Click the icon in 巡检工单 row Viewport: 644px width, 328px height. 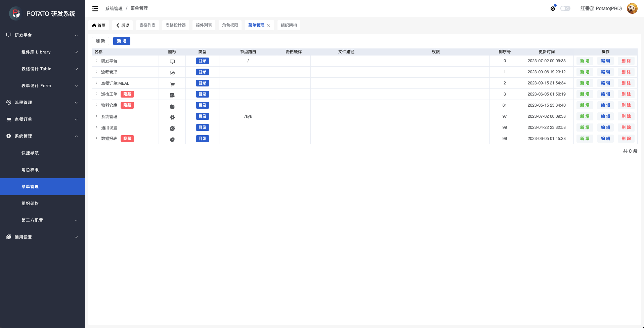[172, 95]
